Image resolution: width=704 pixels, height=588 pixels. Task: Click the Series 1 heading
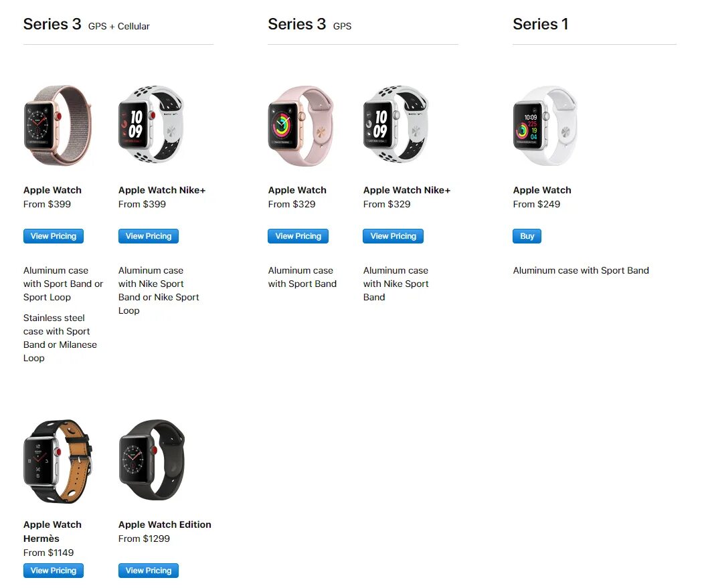point(541,24)
